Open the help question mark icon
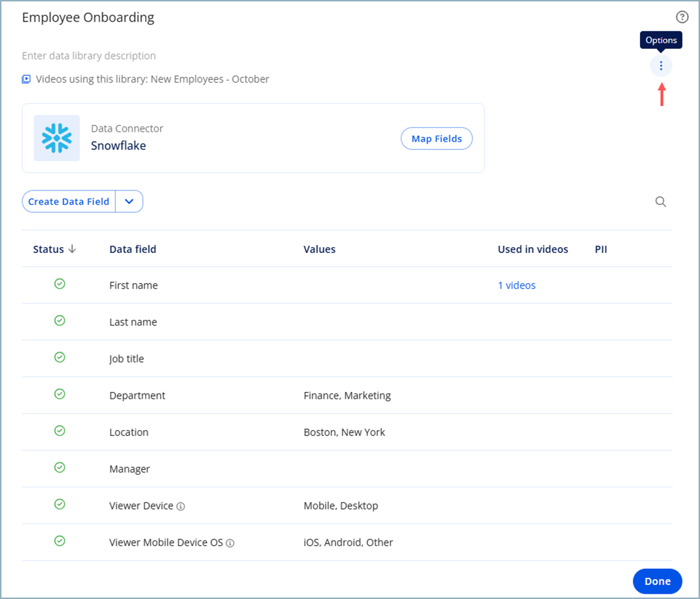The height and width of the screenshot is (599, 700). [x=682, y=17]
